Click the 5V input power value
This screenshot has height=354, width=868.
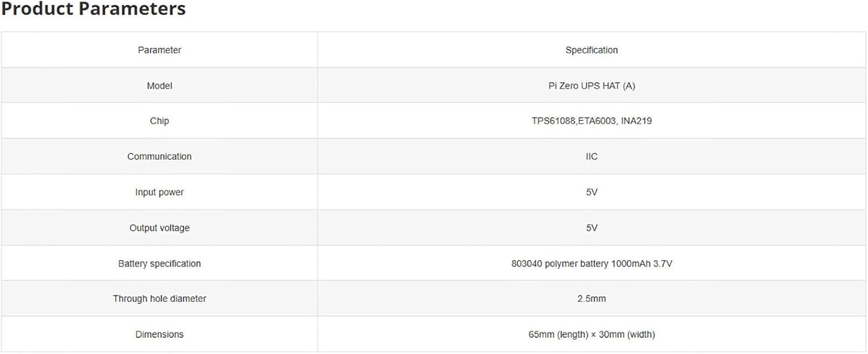click(x=591, y=192)
